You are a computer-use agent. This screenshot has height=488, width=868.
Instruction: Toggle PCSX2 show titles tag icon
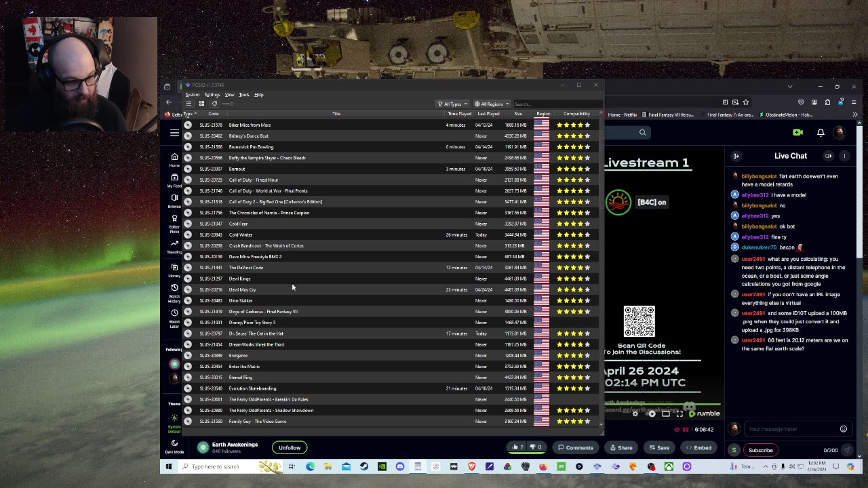[214, 104]
